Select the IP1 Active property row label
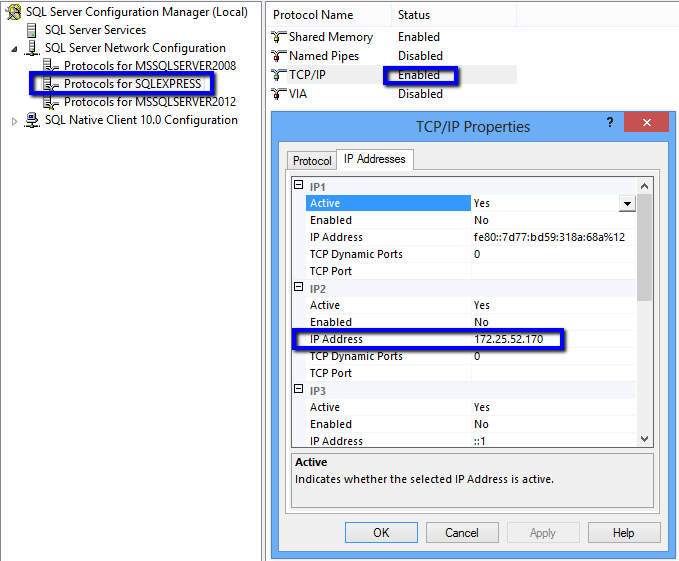Screen dimensions: 679x561 pos(388,203)
